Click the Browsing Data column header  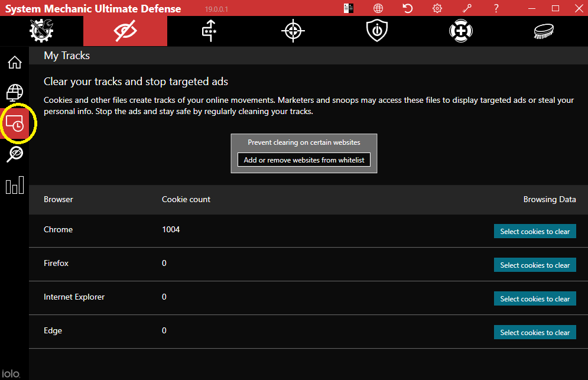(550, 199)
